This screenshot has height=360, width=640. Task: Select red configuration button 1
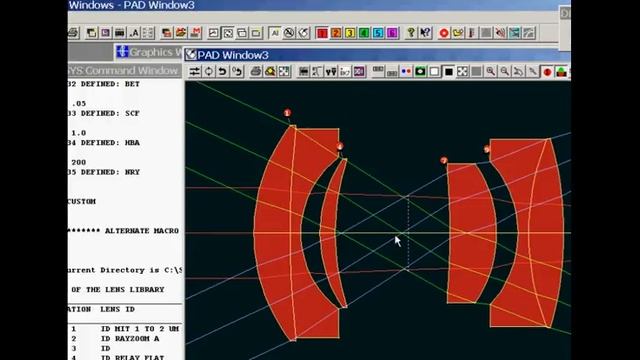pyautogui.click(x=322, y=33)
